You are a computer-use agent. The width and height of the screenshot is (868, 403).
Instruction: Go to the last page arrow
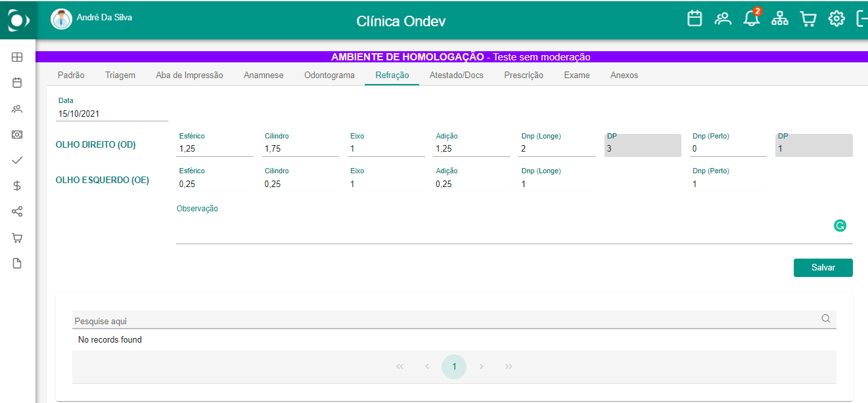tap(509, 367)
